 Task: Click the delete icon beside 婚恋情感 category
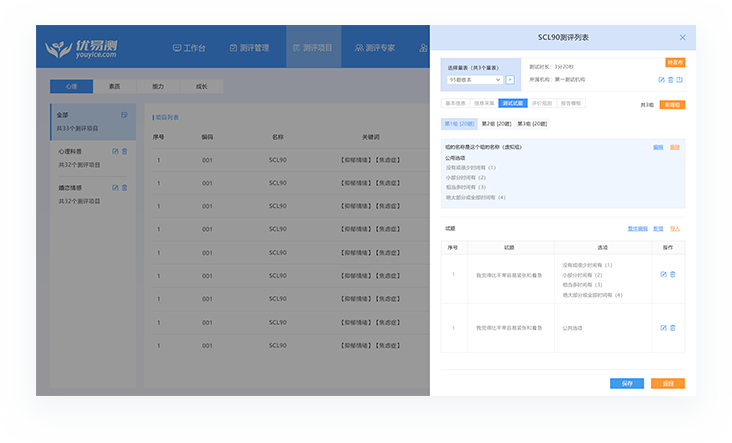click(124, 188)
